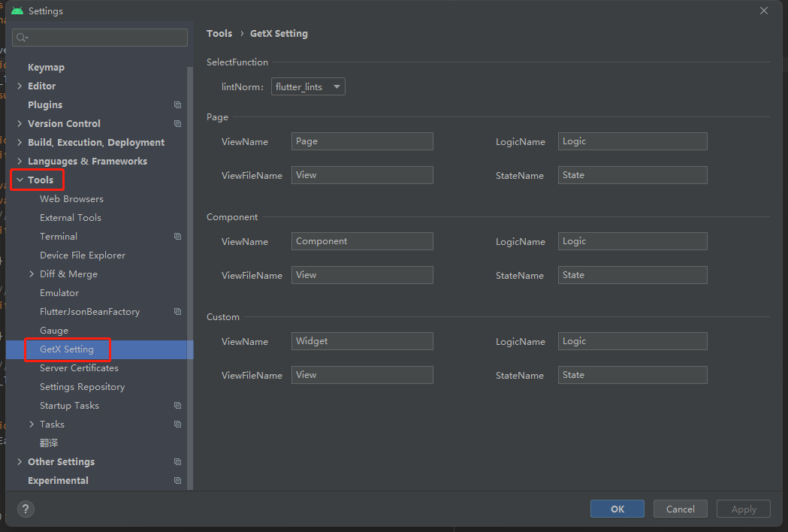Select Keymap in the settings tree
Image resolution: width=788 pixels, height=532 pixels.
47,68
